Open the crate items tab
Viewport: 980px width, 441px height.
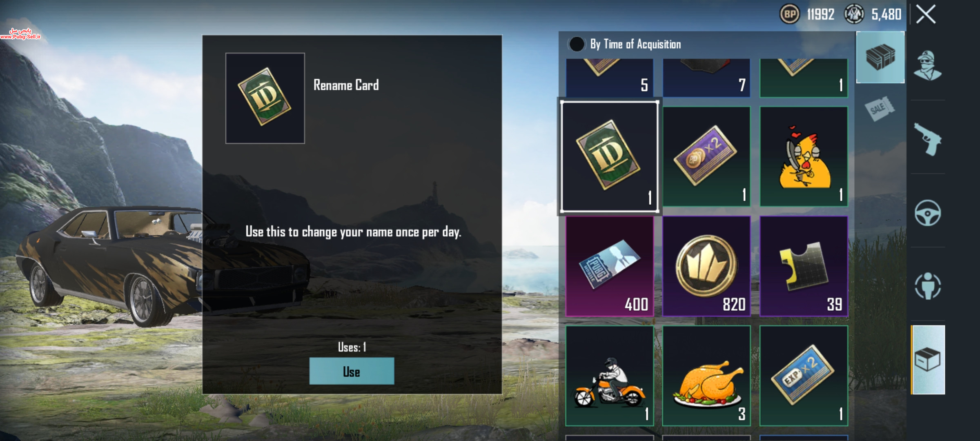pyautogui.click(x=880, y=57)
